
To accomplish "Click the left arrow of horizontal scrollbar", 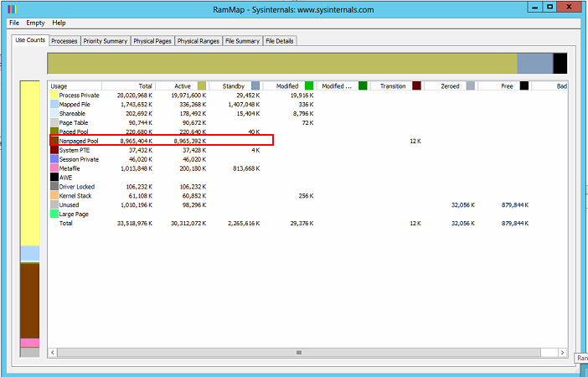I will tap(53, 352).
